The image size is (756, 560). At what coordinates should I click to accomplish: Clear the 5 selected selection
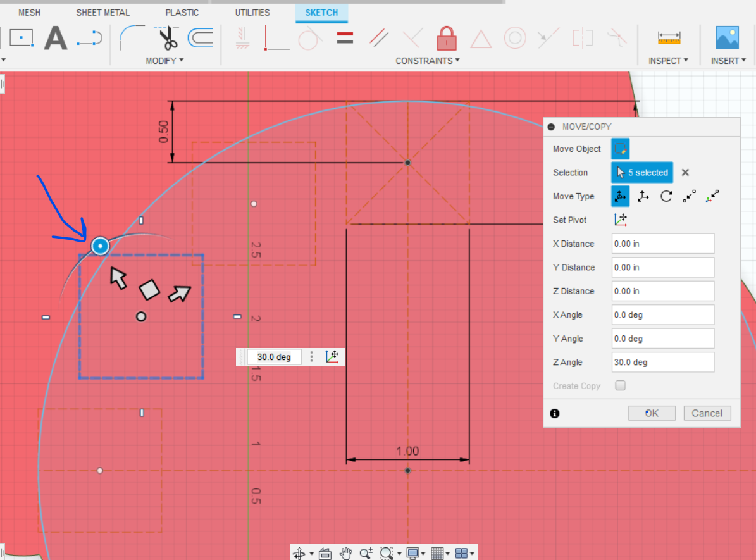coord(685,172)
